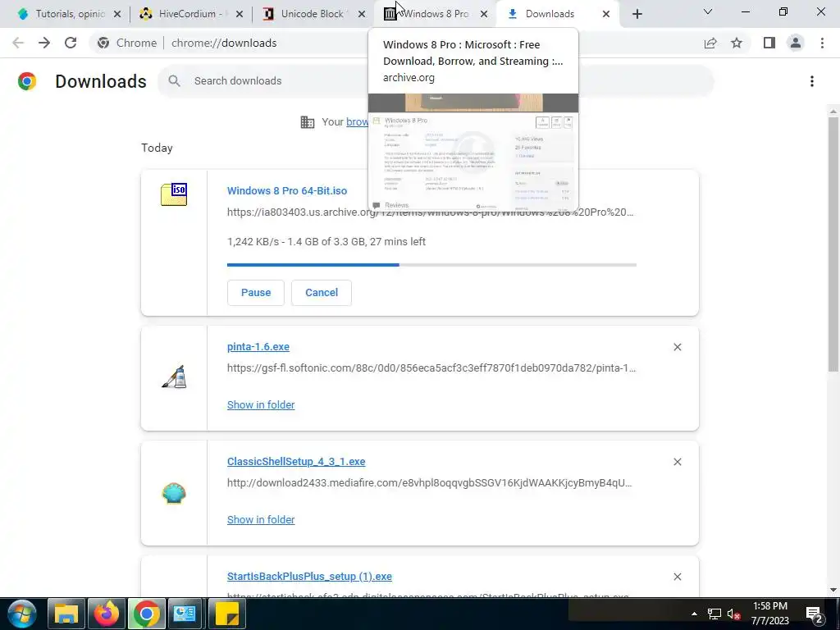Click the pinta-1.6.exe file icon
Image resolution: width=840 pixels, height=630 pixels.
(x=174, y=377)
